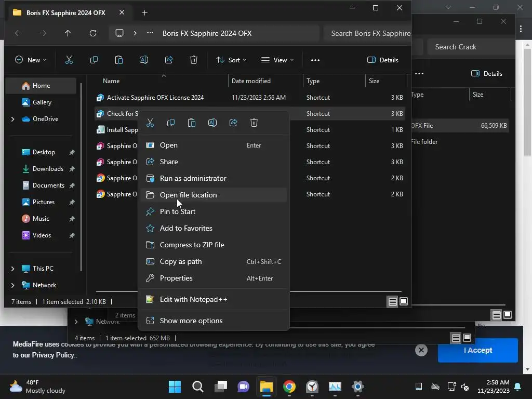Click breadcrumb chevron in address bar
This screenshot has width=532, height=399.
point(135,33)
